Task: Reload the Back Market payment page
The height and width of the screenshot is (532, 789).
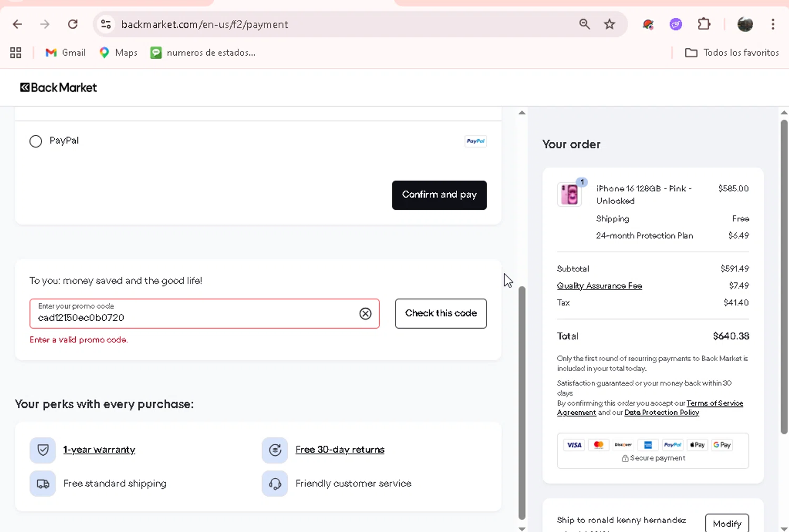Action: (x=73, y=24)
